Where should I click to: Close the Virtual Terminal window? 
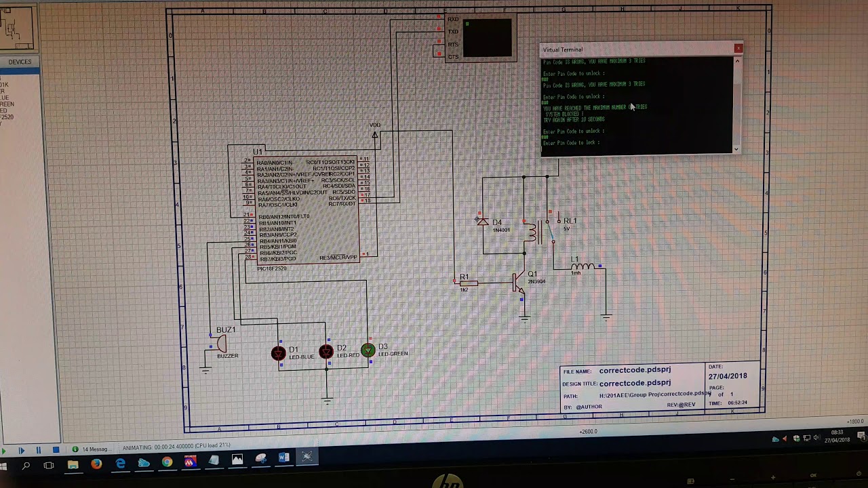pyautogui.click(x=738, y=47)
